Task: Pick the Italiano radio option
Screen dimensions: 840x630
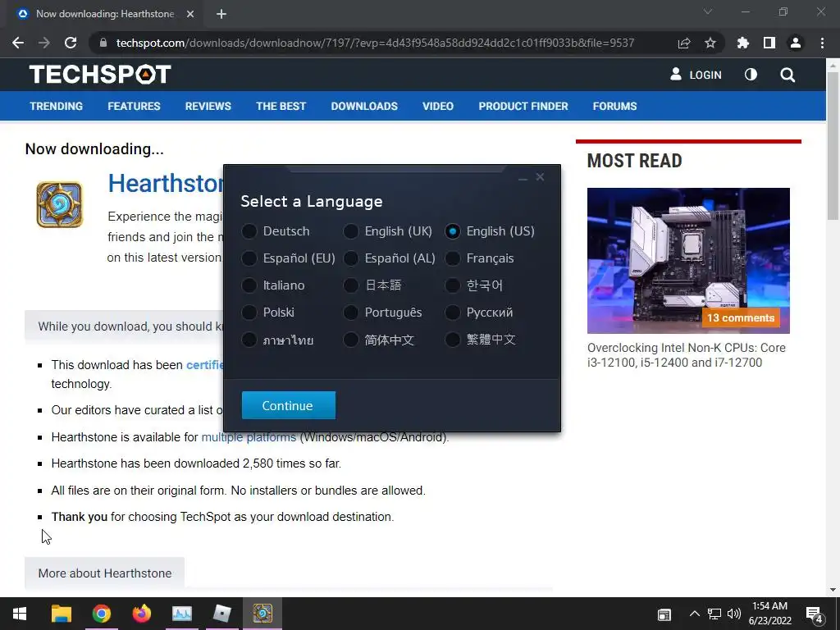Action: click(x=249, y=285)
